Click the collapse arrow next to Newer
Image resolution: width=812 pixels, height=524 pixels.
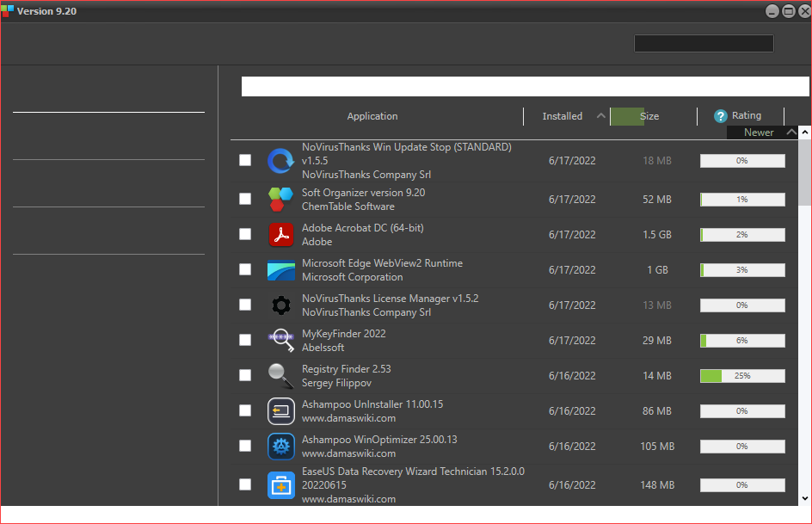point(790,132)
